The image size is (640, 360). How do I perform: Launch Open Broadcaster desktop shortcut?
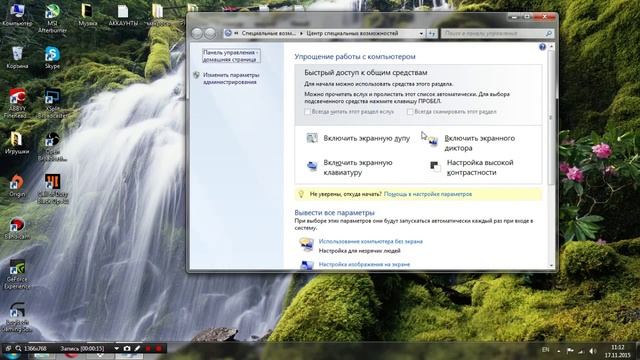click(52, 147)
